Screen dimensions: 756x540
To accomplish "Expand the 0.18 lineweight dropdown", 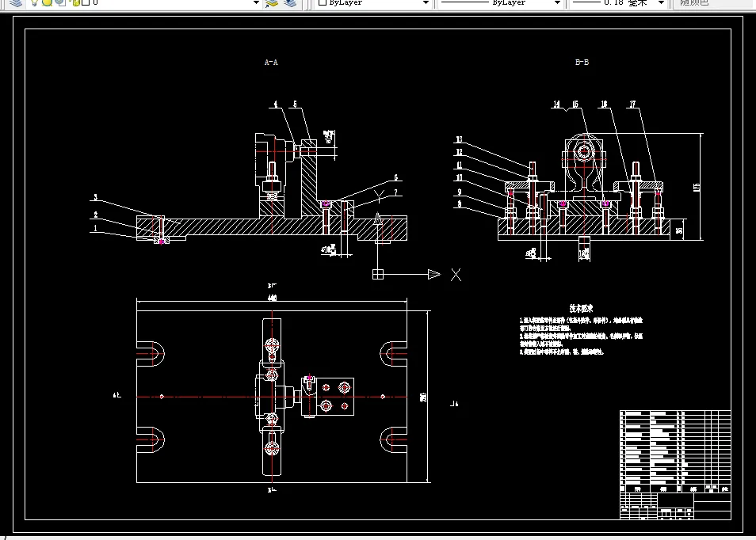I will click(x=619, y=3).
